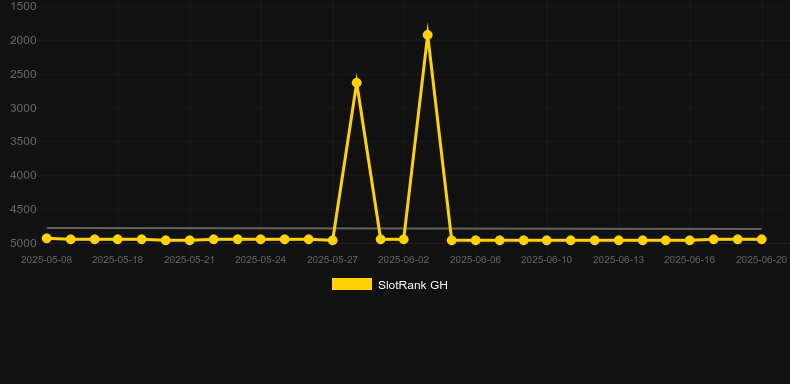Viewport: 790px width, 384px height.
Task: Click the data point above 2025-05-21
Action: [x=189, y=240]
